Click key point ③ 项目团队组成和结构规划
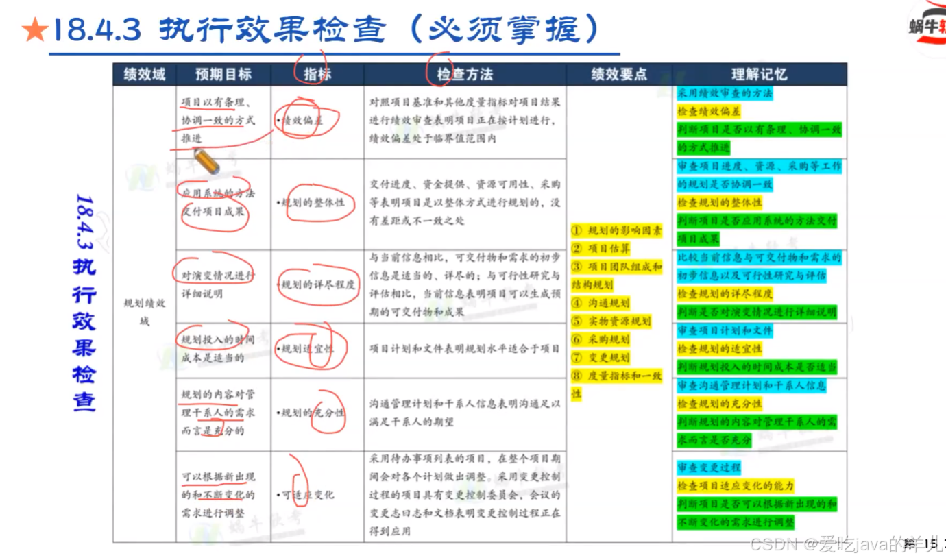Viewport: 946px width, 560px height. tap(617, 276)
